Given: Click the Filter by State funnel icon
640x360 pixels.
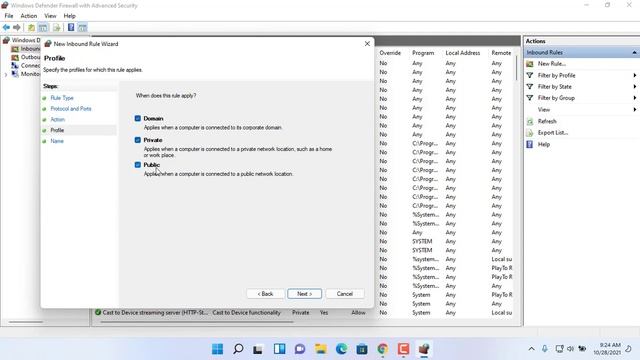Looking at the screenshot, I should [x=530, y=87].
